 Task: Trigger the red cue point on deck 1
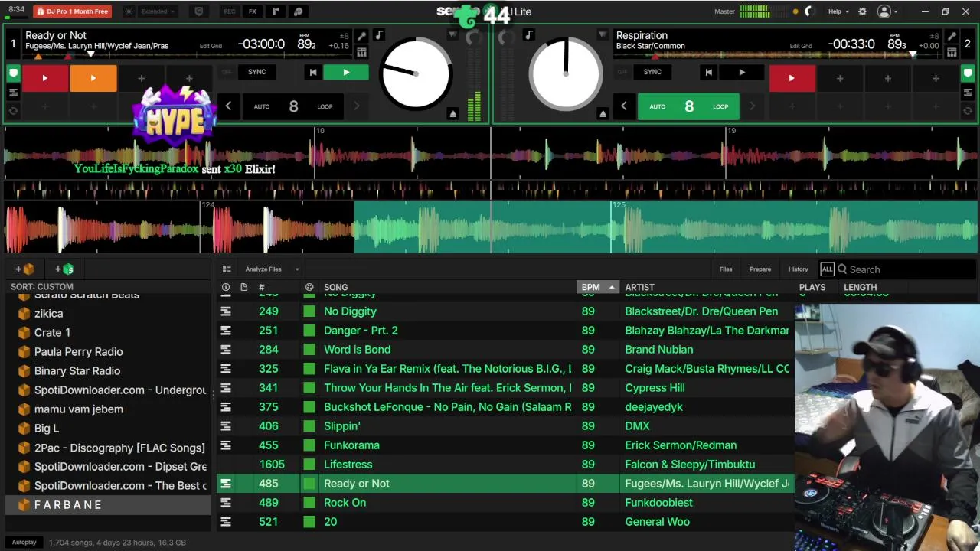coord(44,78)
